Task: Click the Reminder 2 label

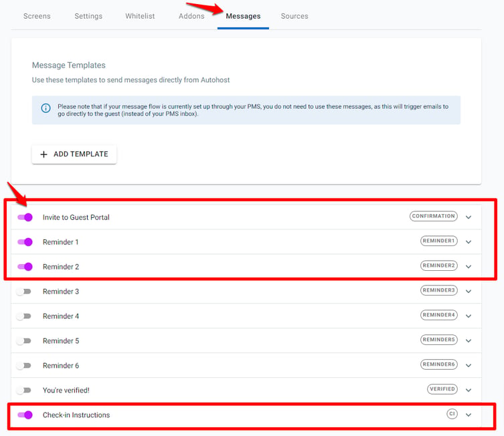Action: coord(61,267)
